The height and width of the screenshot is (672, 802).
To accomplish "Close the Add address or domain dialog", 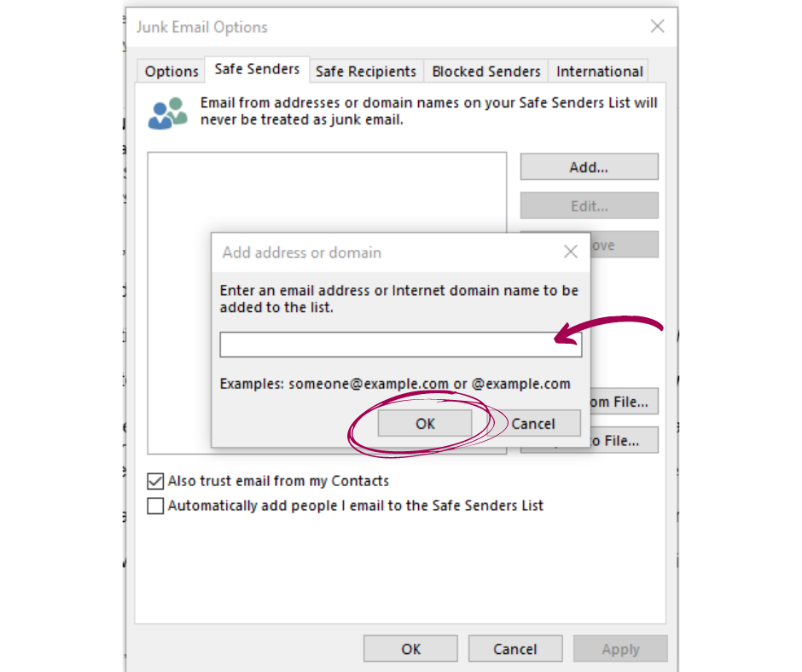I will pyautogui.click(x=570, y=252).
